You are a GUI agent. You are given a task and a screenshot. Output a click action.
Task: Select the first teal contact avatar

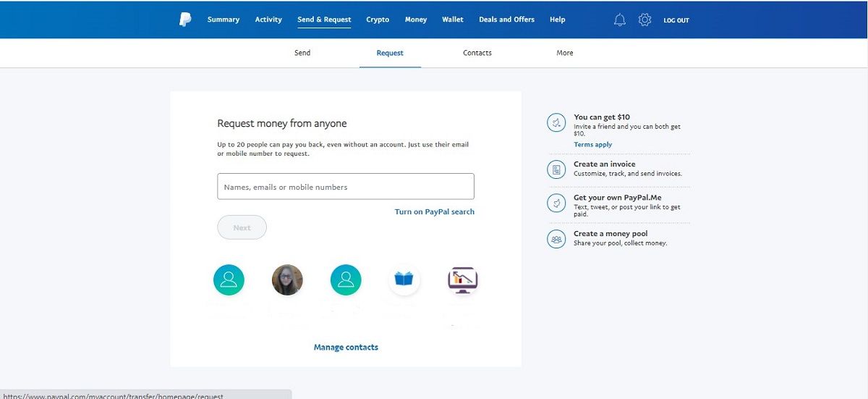click(229, 280)
